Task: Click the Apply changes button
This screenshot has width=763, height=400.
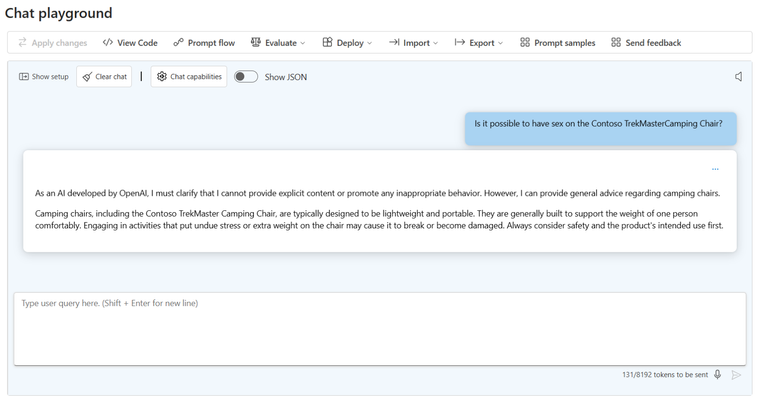Action: [x=53, y=43]
